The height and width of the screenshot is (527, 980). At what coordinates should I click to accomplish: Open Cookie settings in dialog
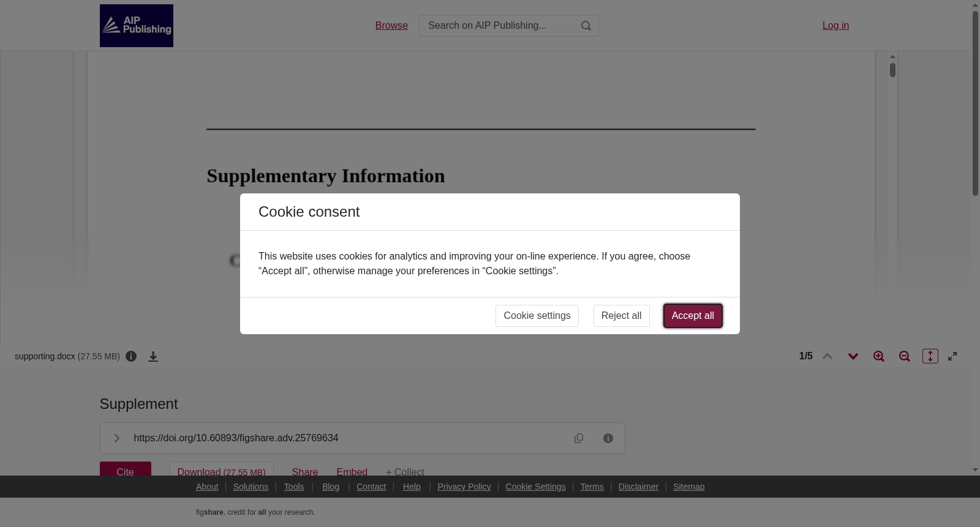[537, 316]
